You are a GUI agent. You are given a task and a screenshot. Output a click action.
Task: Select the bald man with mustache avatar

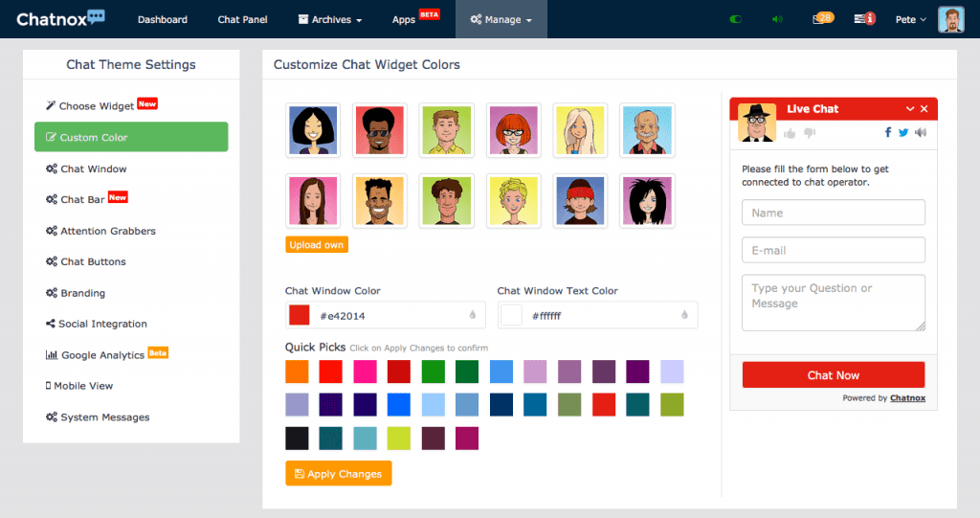pos(648,130)
